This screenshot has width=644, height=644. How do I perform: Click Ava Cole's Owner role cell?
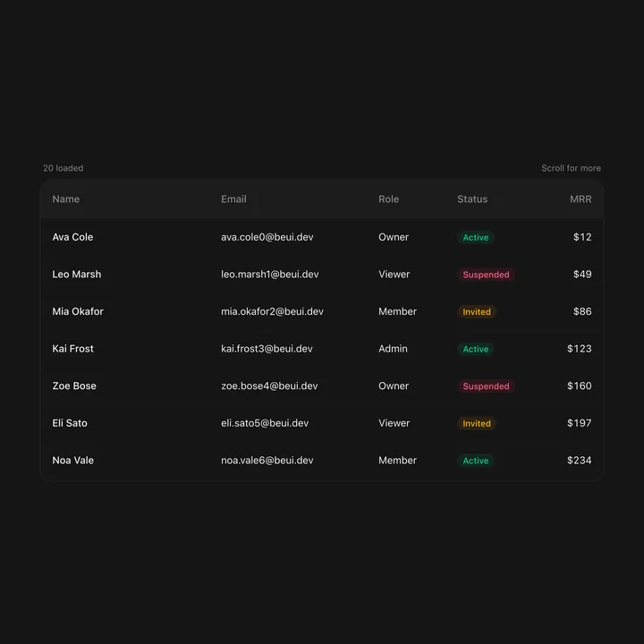394,237
